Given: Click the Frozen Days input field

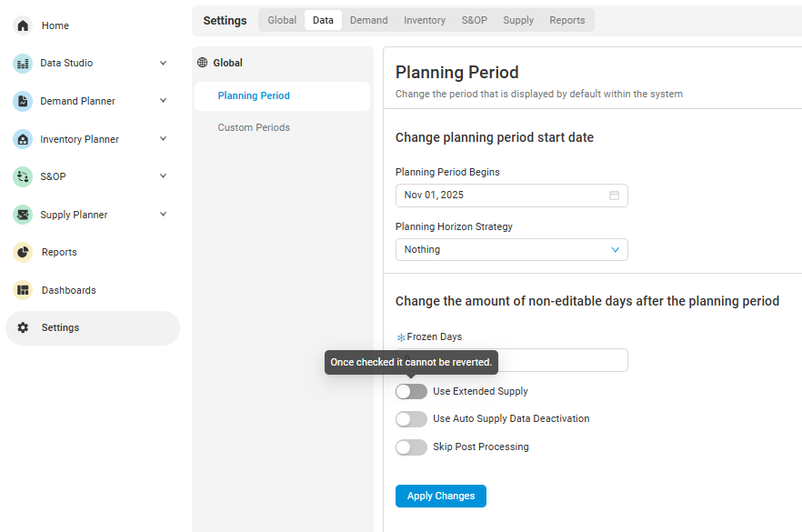Looking at the screenshot, I should point(564,360).
